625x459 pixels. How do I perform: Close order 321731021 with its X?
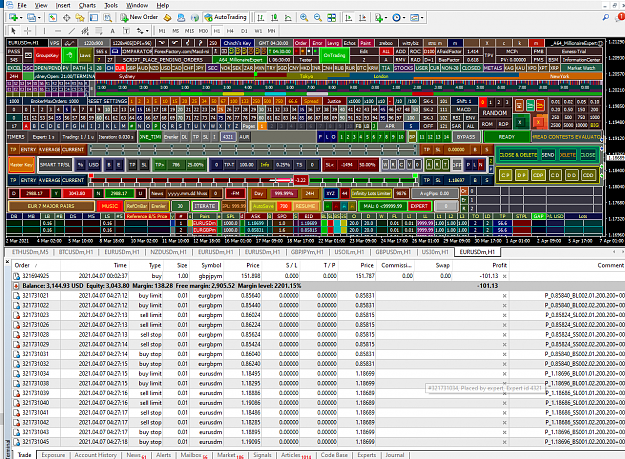click(504, 296)
